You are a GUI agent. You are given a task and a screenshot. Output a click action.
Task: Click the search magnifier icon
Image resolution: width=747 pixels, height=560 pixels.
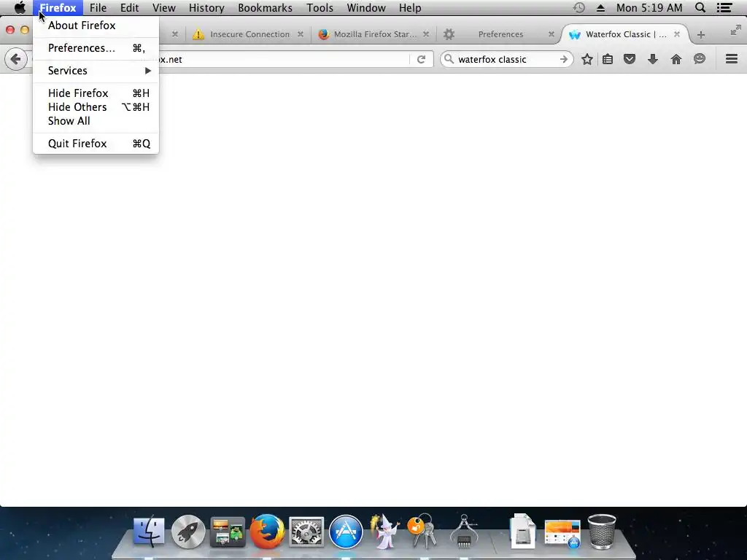(x=449, y=59)
